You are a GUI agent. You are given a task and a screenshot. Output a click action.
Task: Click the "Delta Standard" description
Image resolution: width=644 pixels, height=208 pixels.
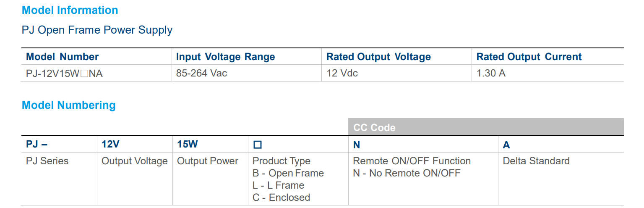coord(536,161)
